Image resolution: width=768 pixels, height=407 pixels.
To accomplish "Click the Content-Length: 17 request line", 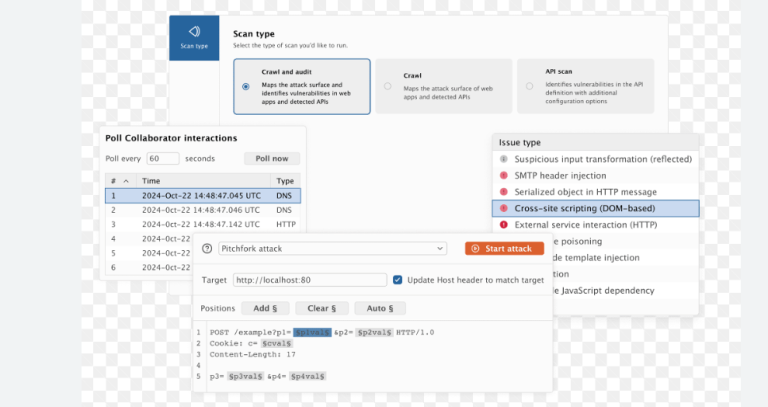I will tap(253, 355).
